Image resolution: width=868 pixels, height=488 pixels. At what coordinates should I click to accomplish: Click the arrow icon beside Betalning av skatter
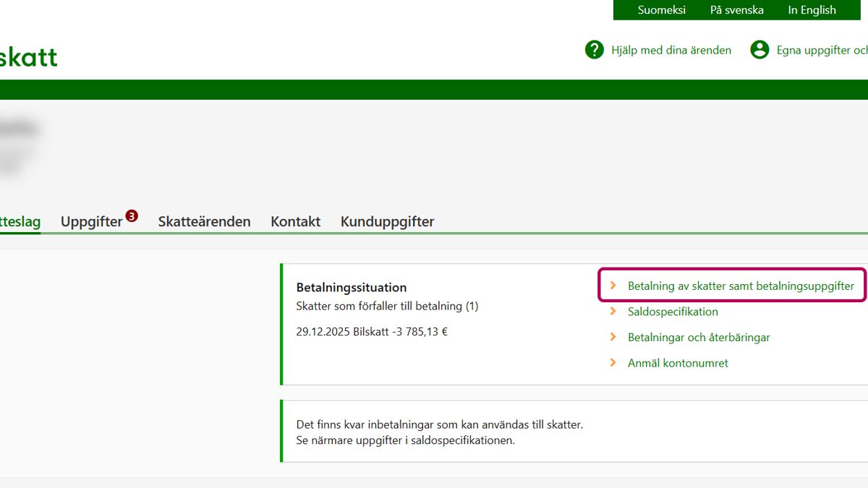click(x=613, y=286)
